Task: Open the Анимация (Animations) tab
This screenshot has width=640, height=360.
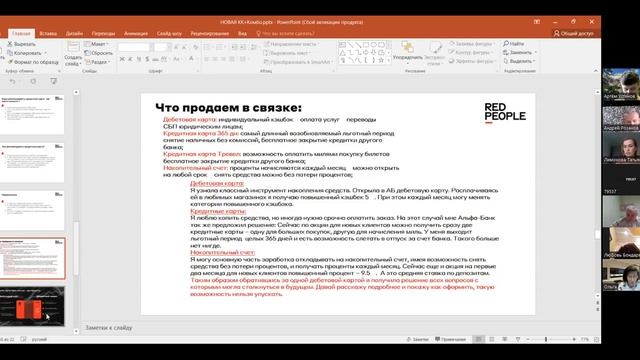Action: (x=136, y=33)
